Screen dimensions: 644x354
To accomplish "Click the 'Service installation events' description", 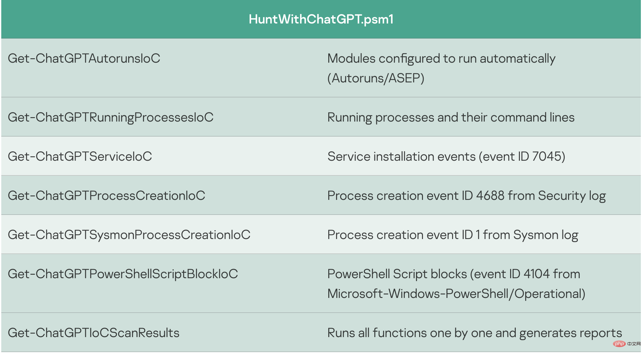I will click(x=401, y=156).
